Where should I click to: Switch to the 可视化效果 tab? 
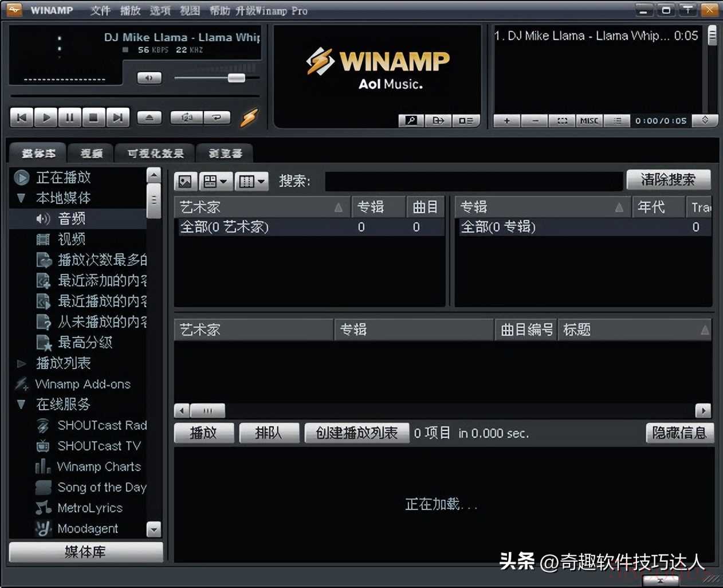155,153
